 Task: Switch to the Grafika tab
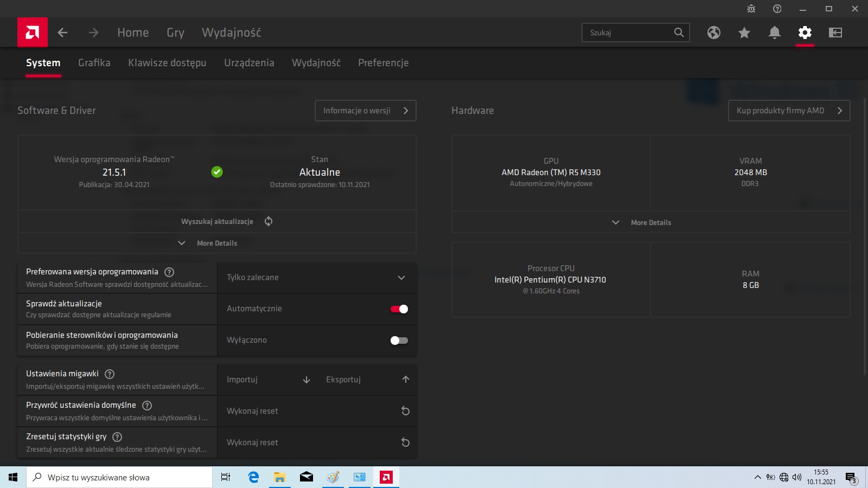[x=94, y=63]
